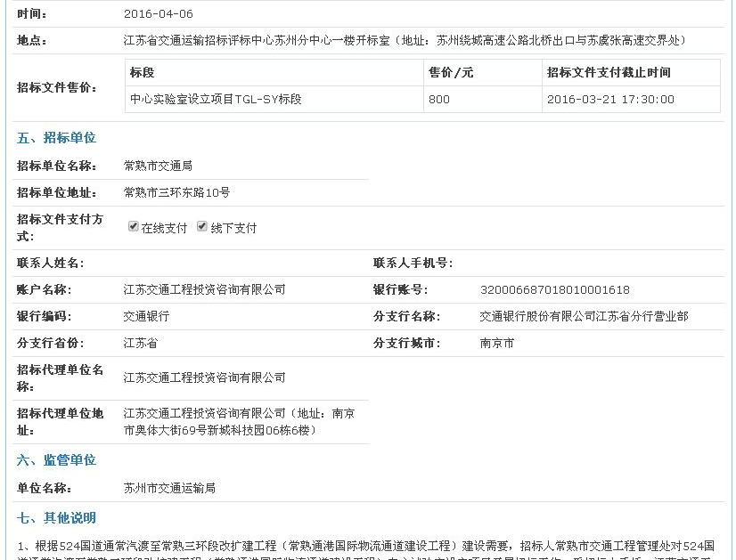Image resolution: width=736 pixels, height=560 pixels.
Task: Click the address 常熟市三环东路10号
Action: (176, 192)
